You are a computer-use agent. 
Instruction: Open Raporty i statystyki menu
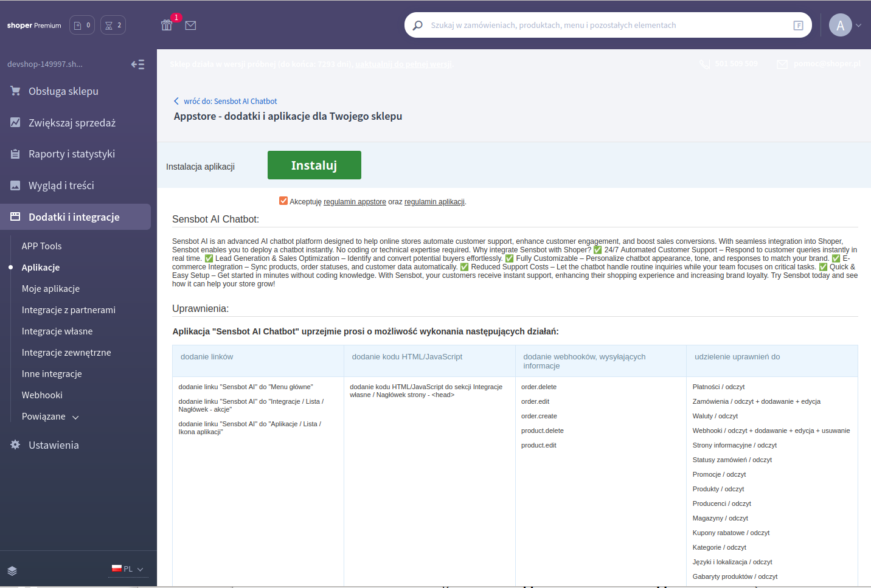tap(72, 154)
